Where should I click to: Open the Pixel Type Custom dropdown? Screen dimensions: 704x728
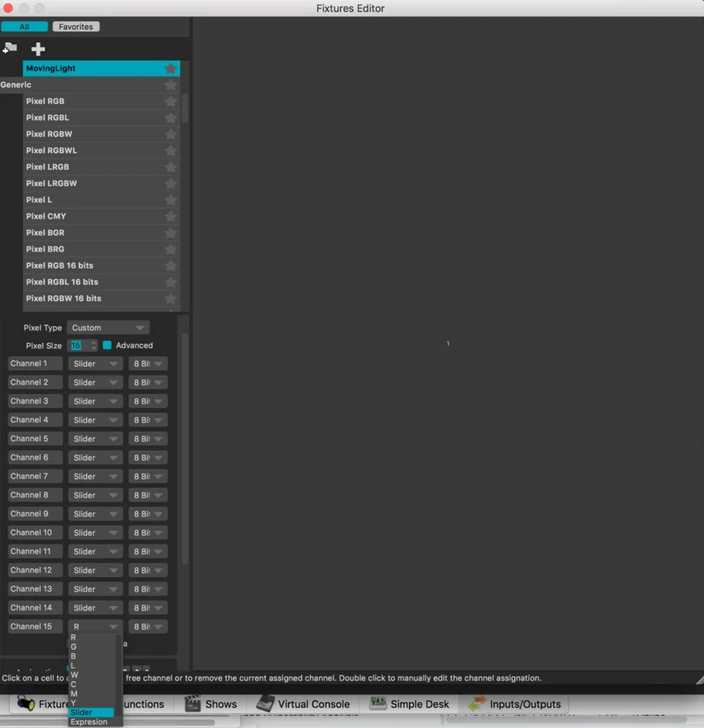click(x=108, y=328)
